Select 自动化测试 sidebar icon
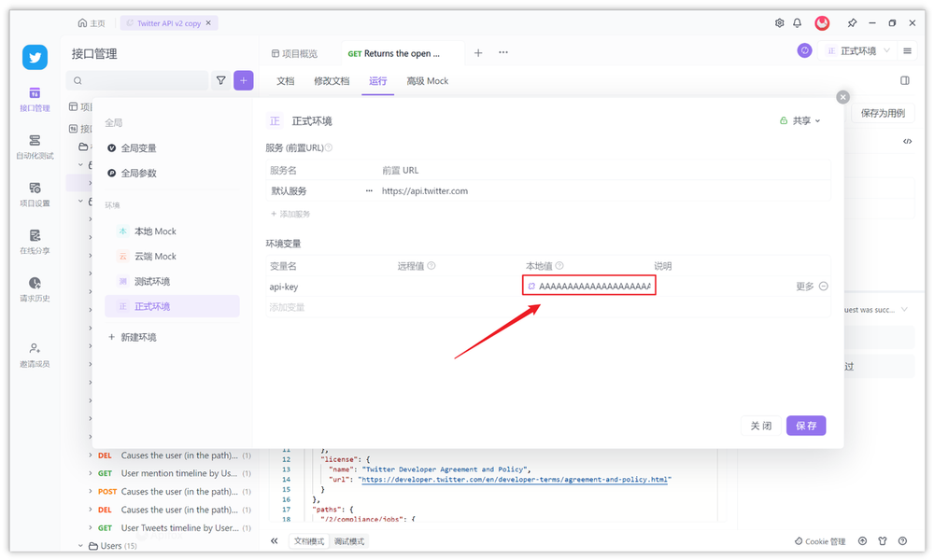The image size is (934, 560). pyautogui.click(x=35, y=145)
